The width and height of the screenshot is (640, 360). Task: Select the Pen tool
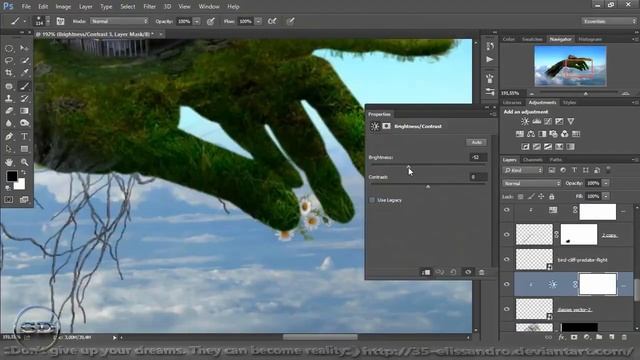9,136
